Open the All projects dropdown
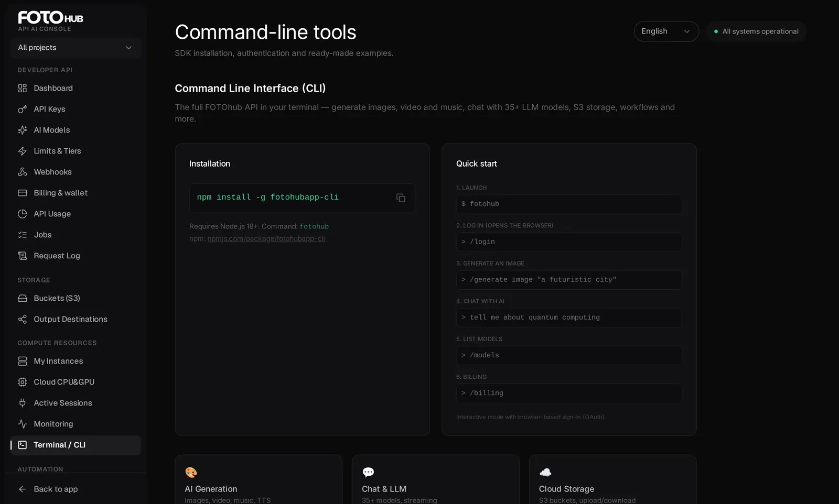Screen dimensions: 839x504 pyautogui.click(x=76, y=48)
